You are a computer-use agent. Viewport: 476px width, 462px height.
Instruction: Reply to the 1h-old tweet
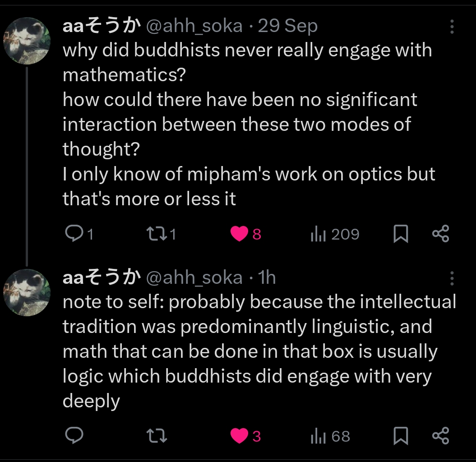click(x=74, y=436)
